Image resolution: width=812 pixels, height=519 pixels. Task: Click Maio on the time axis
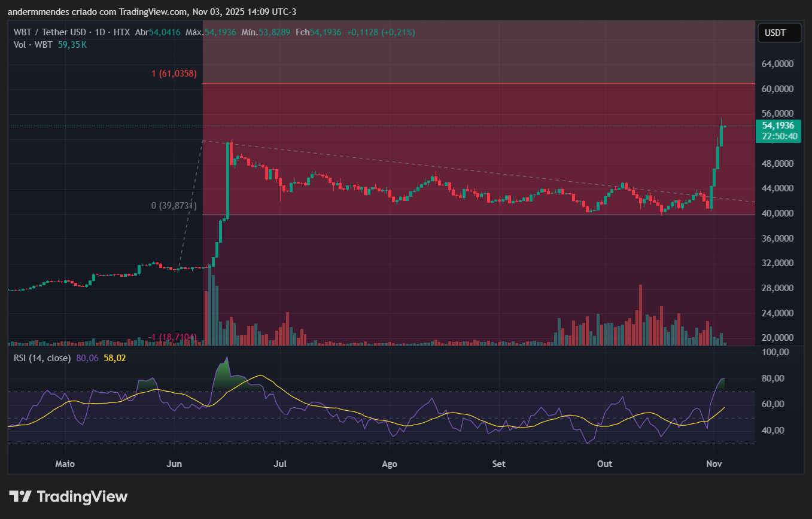[x=65, y=463]
